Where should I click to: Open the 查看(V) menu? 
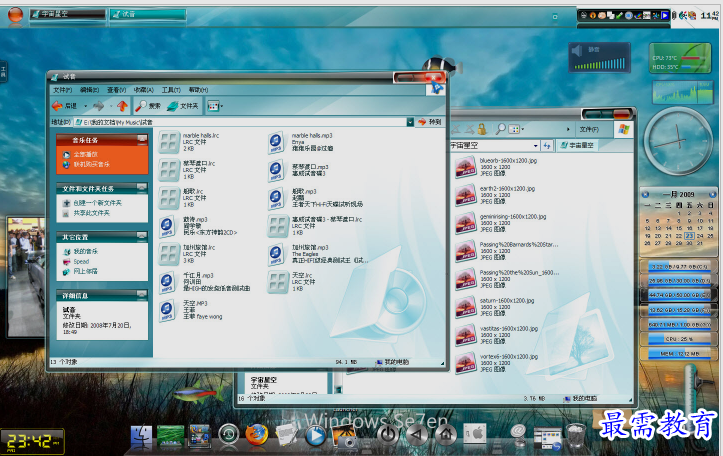point(116,90)
